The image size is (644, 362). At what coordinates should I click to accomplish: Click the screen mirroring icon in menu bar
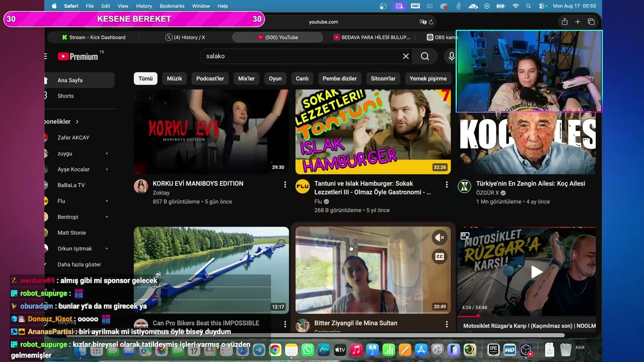(x=399, y=6)
